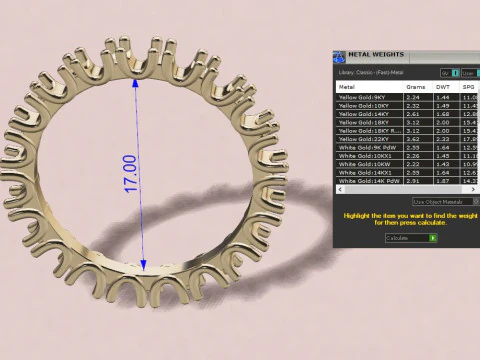Click the 2.24 grams value cell
Screen dimensions: 480x360
click(418, 97)
